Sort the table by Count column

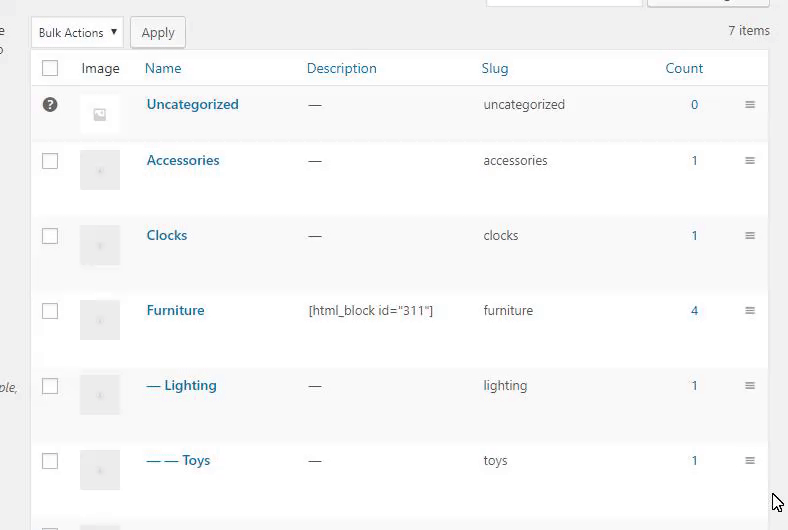point(684,69)
